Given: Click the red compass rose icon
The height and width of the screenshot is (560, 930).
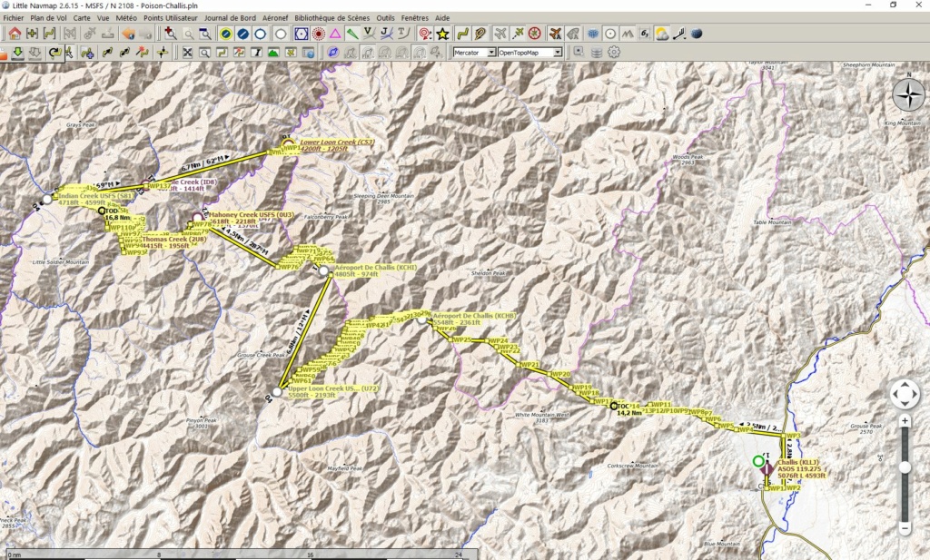Looking at the screenshot, I should (534, 34).
